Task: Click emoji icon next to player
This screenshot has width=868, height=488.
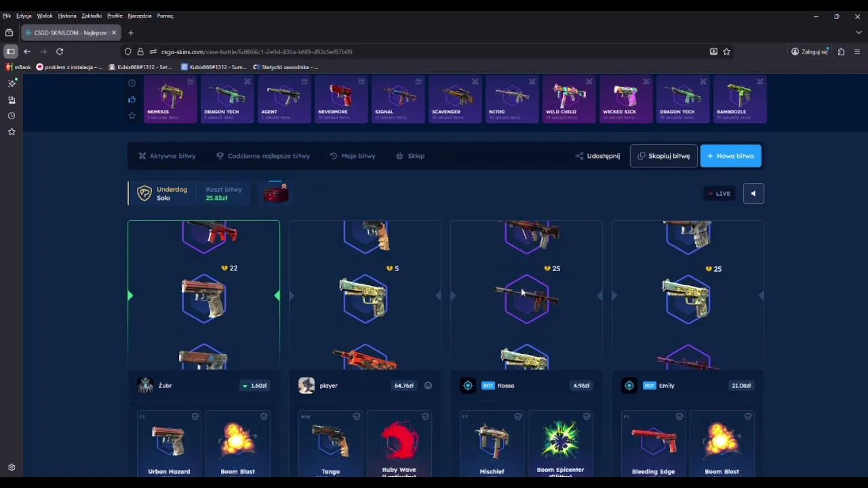Action: tap(428, 386)
